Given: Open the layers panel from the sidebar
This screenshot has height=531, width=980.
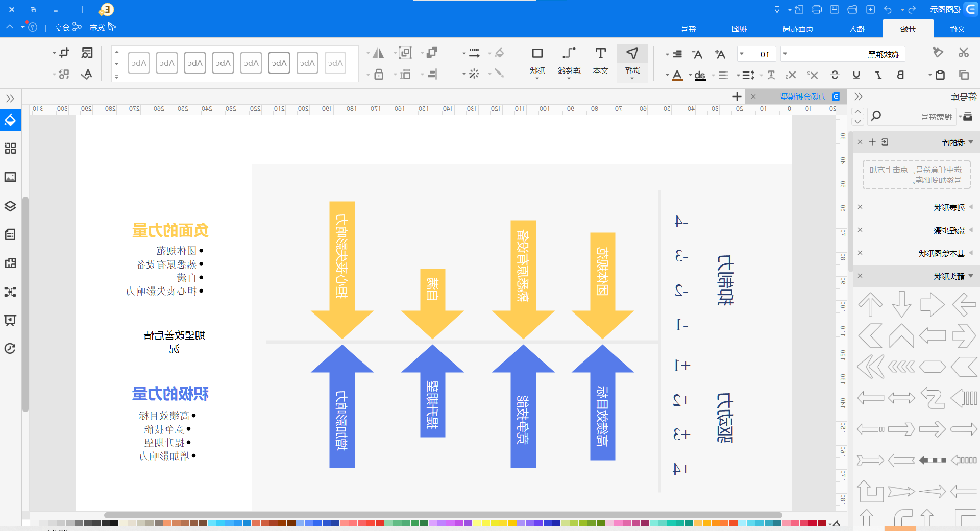Looking at the screenshot, I should click(x=10, y=206).
